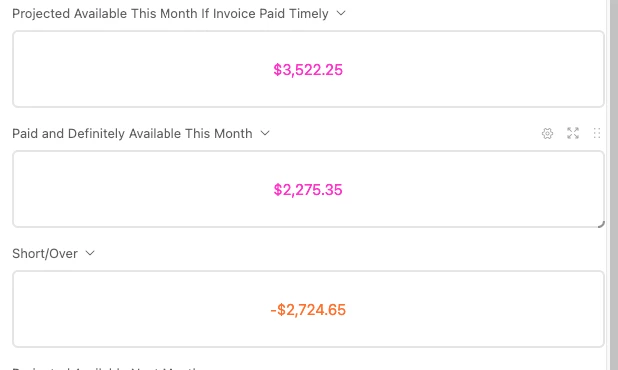618x370 pixels.
Task: Click the vertical scrollbar on the right edge
Action: 614,185
